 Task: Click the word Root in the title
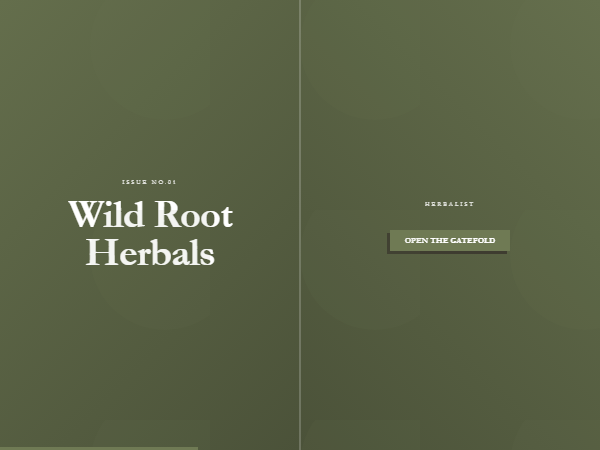pos(194,214)
